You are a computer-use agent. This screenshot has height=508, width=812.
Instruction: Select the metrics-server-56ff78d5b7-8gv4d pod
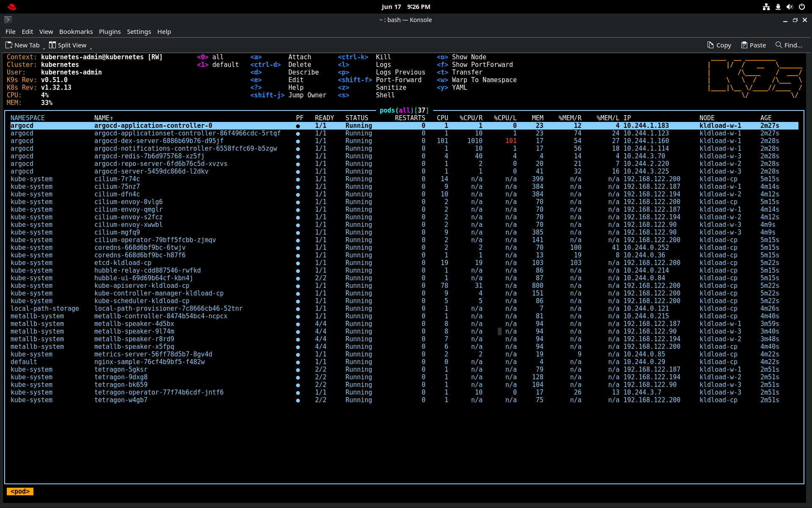153,354
